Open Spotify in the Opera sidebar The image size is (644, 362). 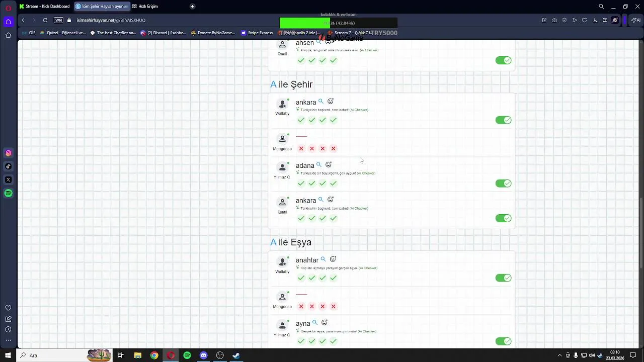click(8, 193)
